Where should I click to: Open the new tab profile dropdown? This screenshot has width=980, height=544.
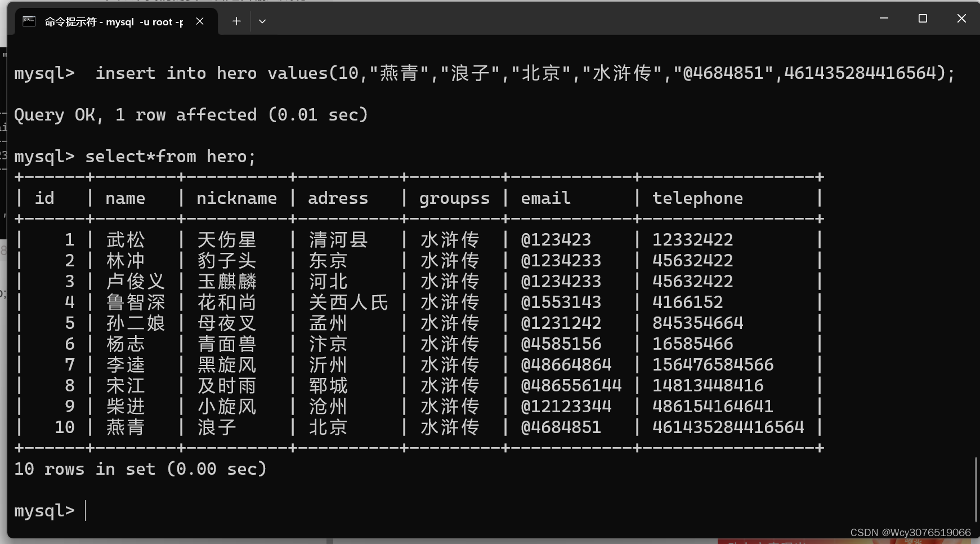click(x=262, y=21)
